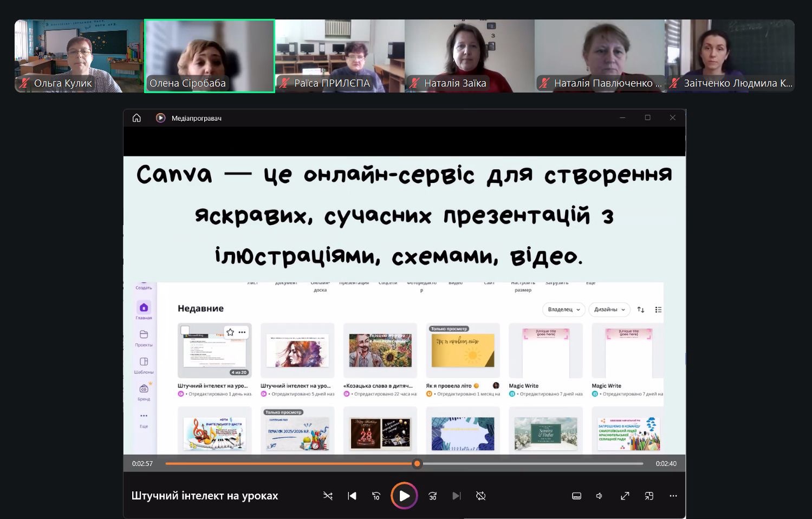
Task: Open the green wedding invitation design thumbnail
Action: (546, 431)
